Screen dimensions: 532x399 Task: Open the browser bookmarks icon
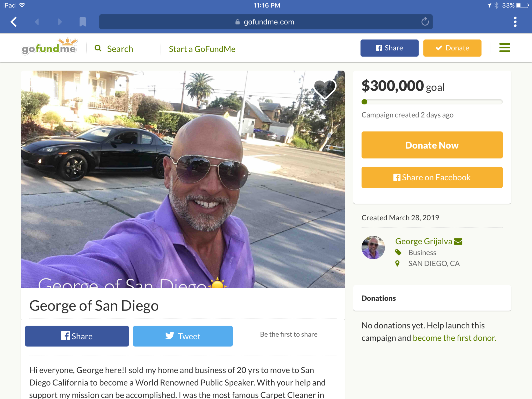83,22
